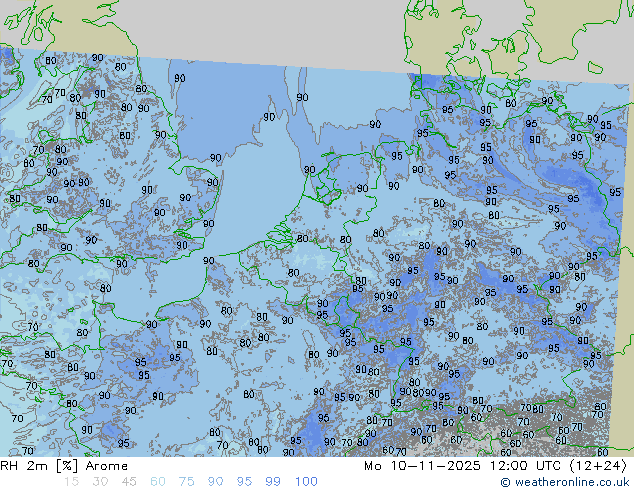Viewport: 634px width, 490px height.
Task: Select the 15 value in color legend
Action: [x=71, y=482]
